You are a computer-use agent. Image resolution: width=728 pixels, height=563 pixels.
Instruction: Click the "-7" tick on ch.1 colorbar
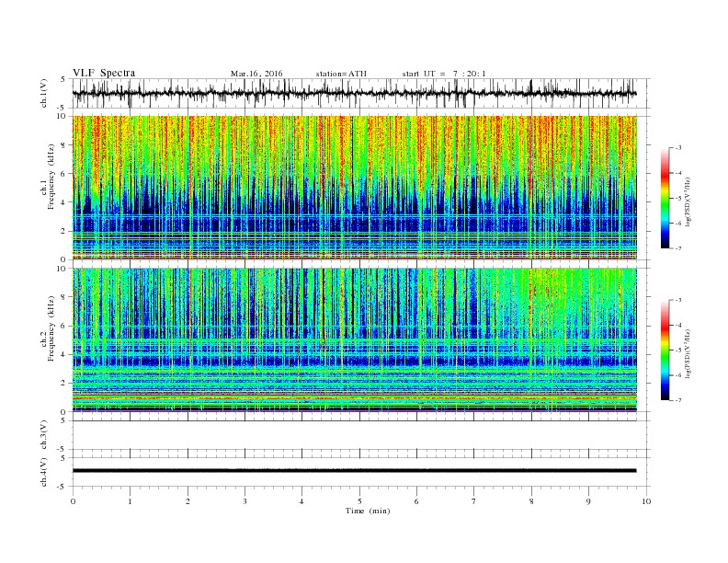pos(678,248)
